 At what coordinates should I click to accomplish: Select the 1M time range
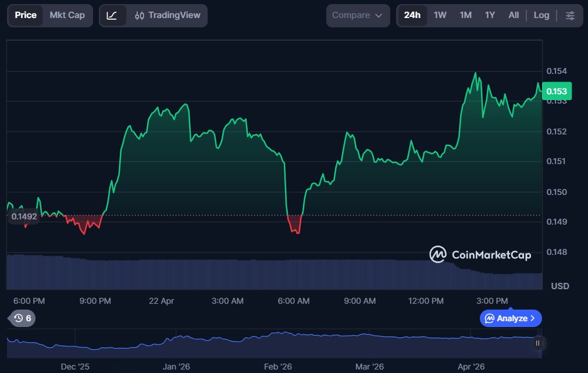(465, 16)
